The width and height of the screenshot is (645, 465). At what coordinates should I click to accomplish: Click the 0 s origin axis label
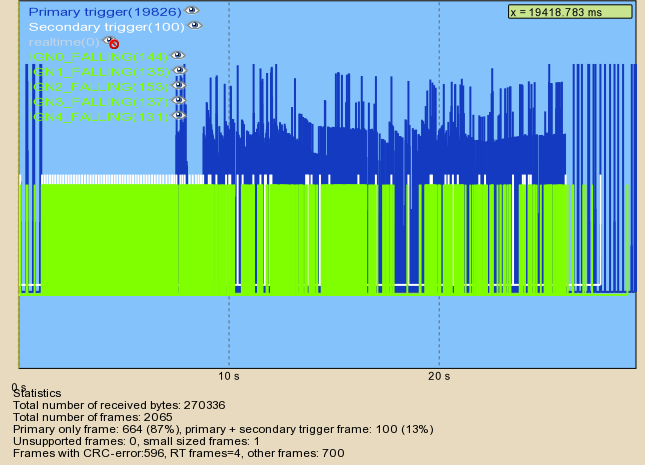click(x=18, y=385)
